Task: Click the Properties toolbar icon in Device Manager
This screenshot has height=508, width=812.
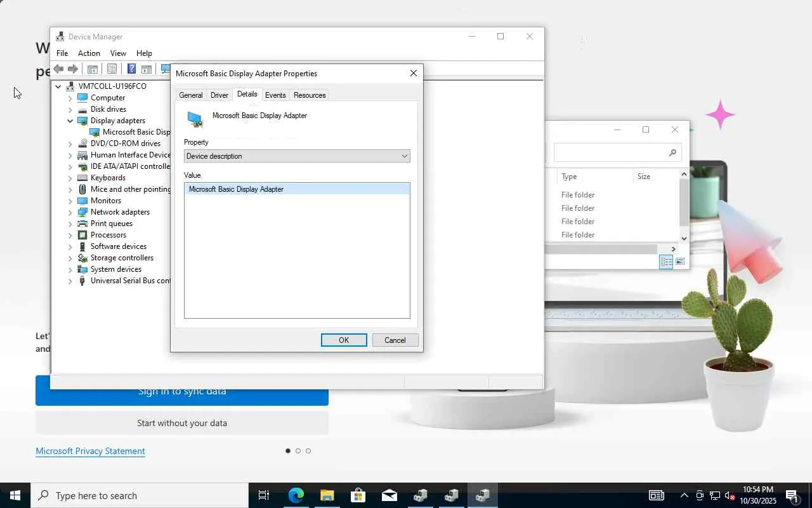Action: pos(112,69)
